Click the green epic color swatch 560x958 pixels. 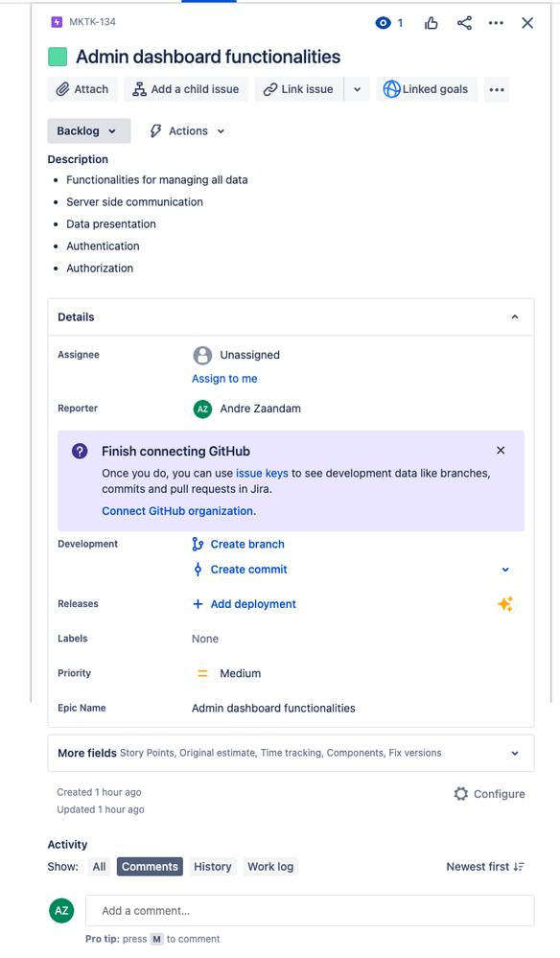click(58, 57)
